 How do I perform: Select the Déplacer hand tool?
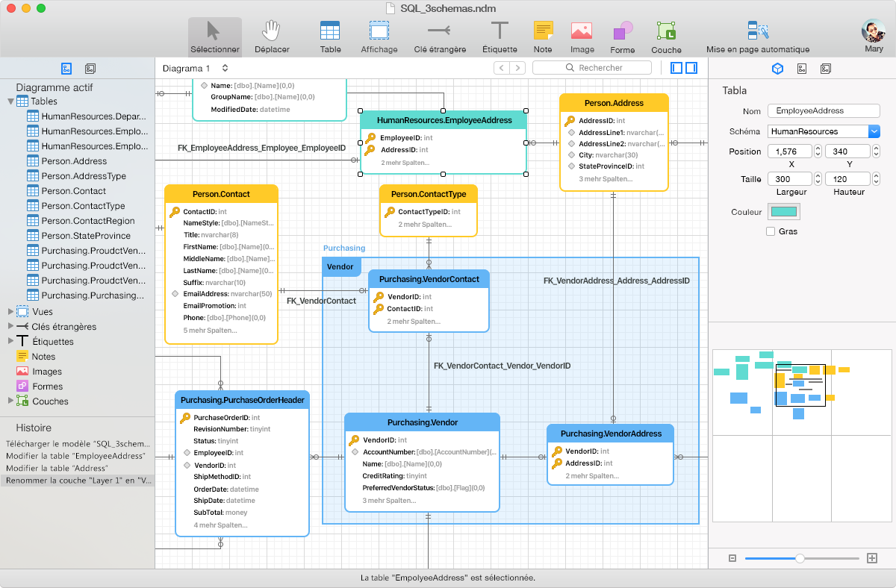tap(272, 33)
